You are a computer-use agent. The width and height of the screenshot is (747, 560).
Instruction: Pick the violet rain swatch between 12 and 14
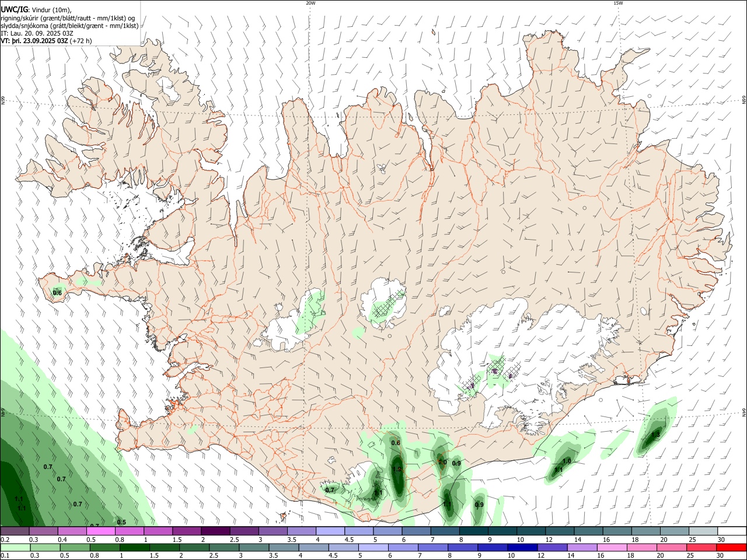[551, 547]
